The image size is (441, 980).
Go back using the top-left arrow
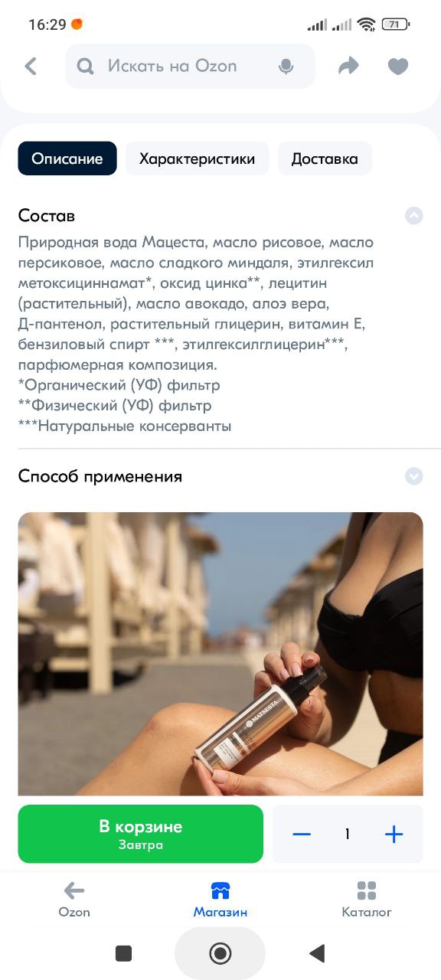click(31, 67)
